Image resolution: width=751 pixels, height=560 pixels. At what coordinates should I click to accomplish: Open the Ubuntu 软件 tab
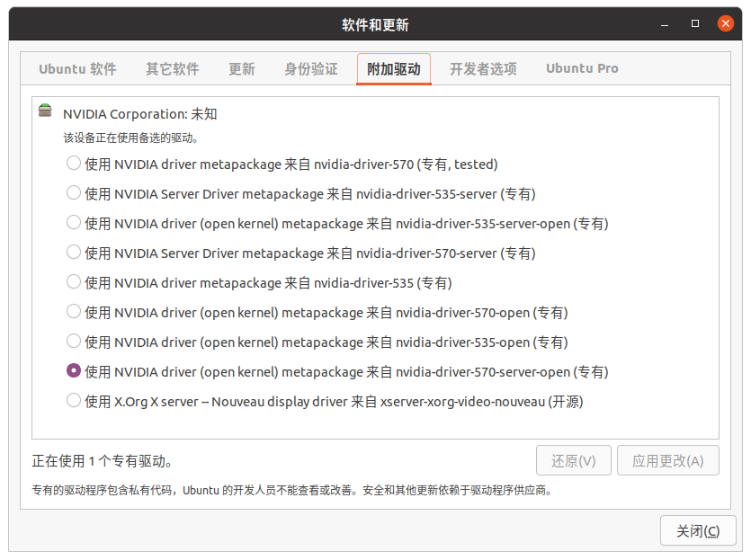[77, 69]
